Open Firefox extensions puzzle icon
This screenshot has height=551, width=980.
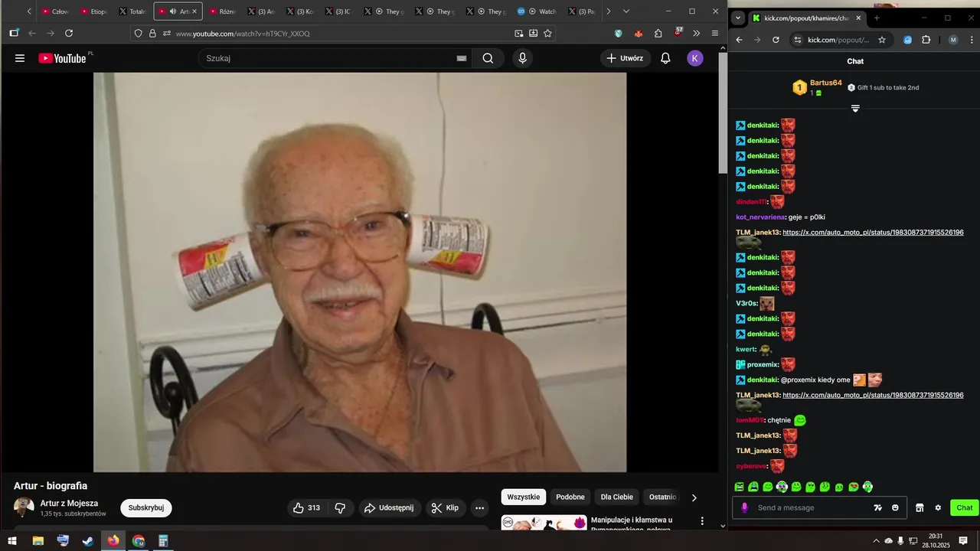[x=658, y=34]
